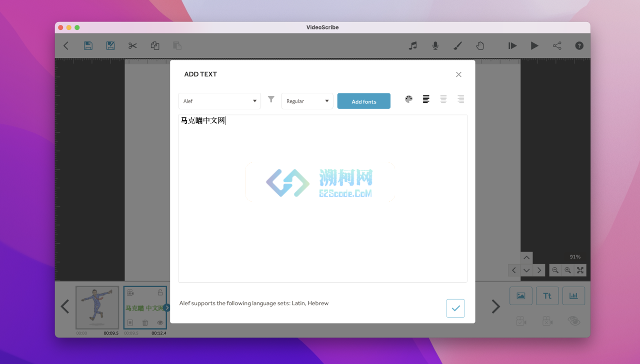Set center text alignment
Image resolution: width=640 pixels, height=364 pixels.
(443, 99)
